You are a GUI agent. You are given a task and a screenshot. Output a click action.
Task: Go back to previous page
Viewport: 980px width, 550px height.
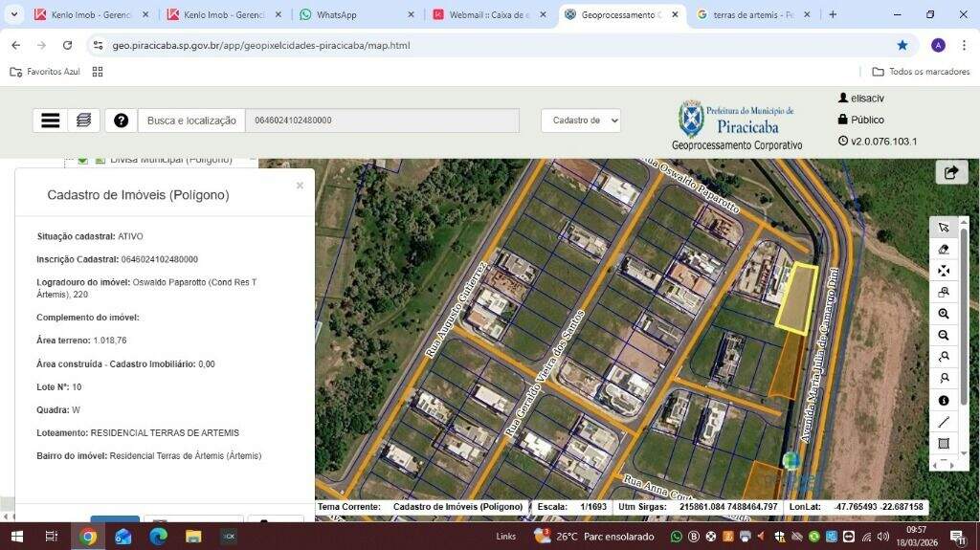tap(16, 45)
